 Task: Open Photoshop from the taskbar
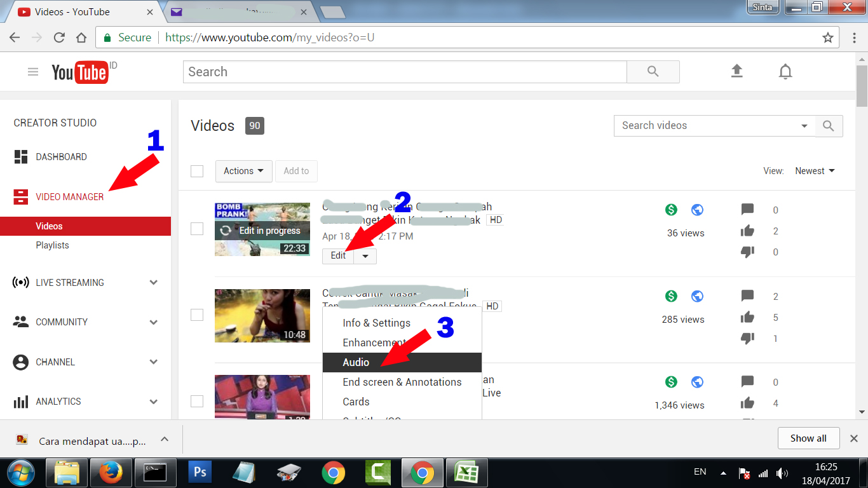pos(200,472)
